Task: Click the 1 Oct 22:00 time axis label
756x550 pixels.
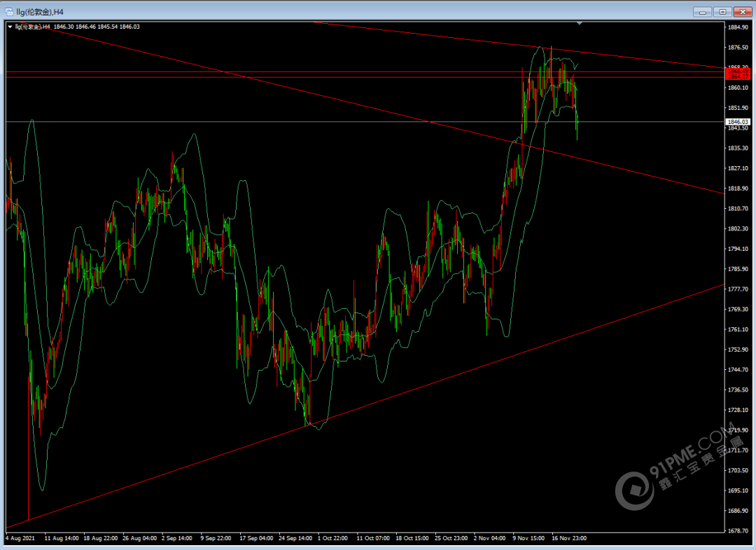Action: click(x=333, y=538)
